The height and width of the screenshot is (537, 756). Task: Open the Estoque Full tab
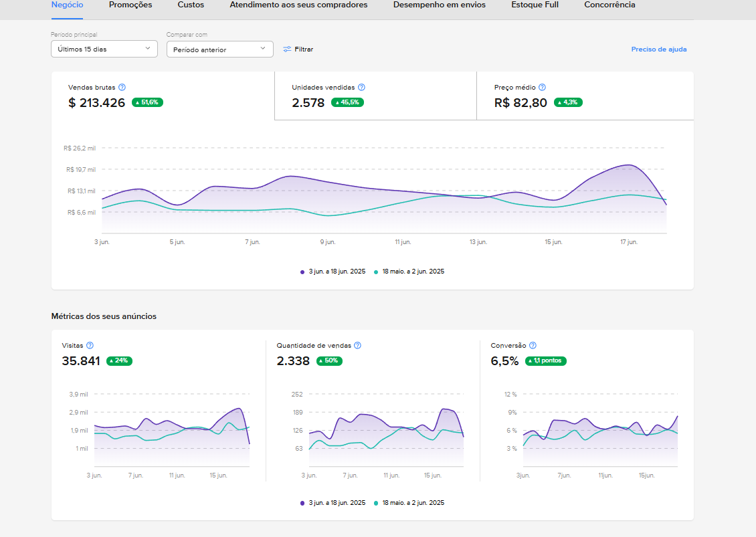coord(535,5)
